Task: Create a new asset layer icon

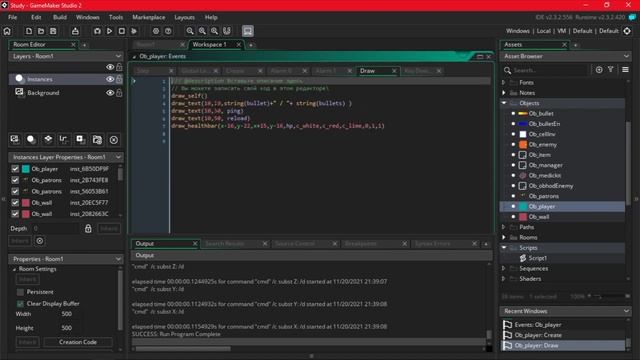Action: (x=80, y=140)
